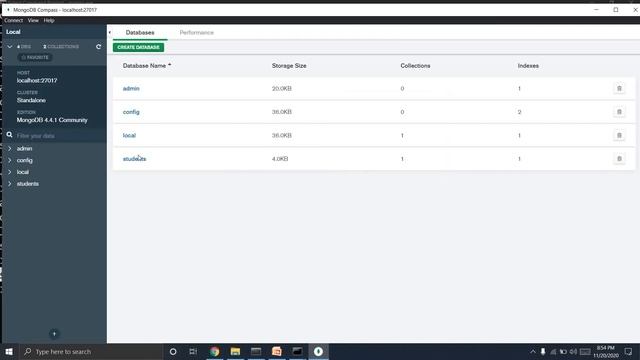Image resolution: width=640 pixels, height=360 pixels.
Task: Click the microphone tray icon
Action: pyautogui.click(x=543, y=351)
